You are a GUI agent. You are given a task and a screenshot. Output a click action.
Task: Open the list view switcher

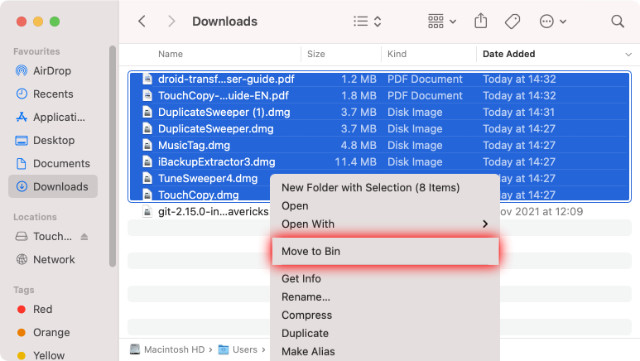pos(367,21)
